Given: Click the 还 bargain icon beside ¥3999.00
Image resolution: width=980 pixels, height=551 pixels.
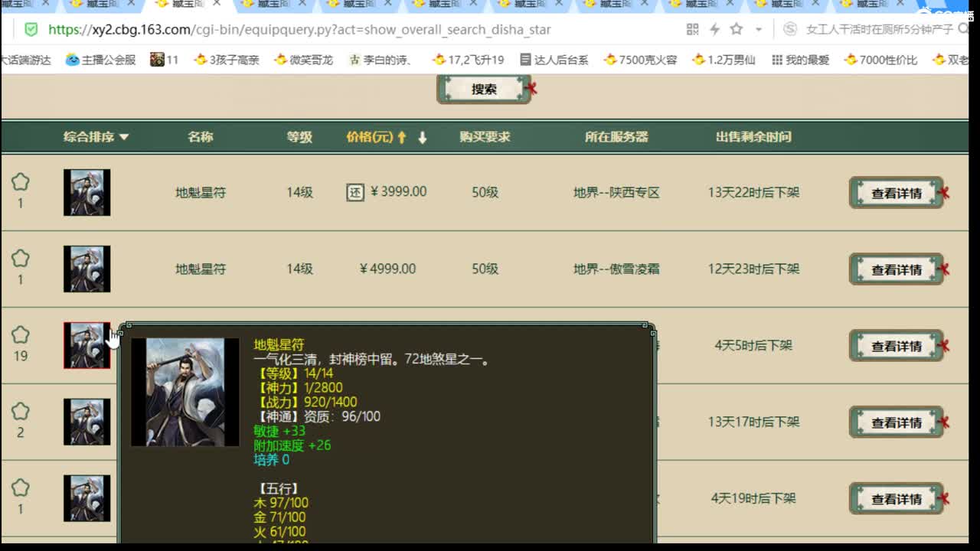Looking at the screenshot, I should tap(354, 192).
